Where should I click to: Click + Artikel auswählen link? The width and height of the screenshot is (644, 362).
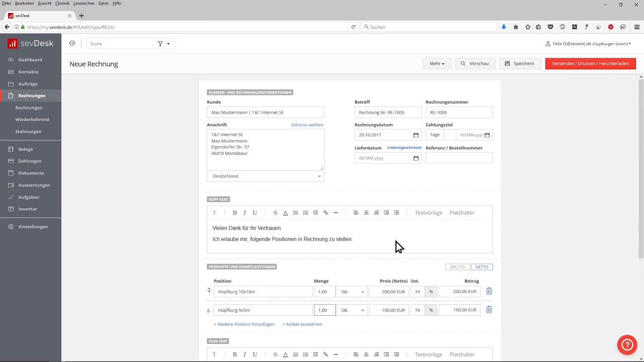click(x=302, y=324)
